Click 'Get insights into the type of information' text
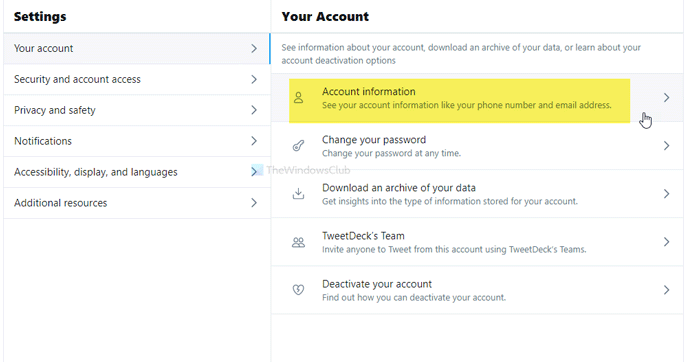The width and height of the screenshot is (700, 362). click(x=450, y=201)
